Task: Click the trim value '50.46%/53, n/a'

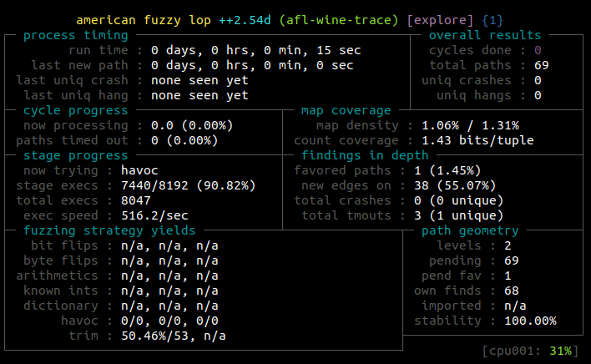Action: pos(174,336)
